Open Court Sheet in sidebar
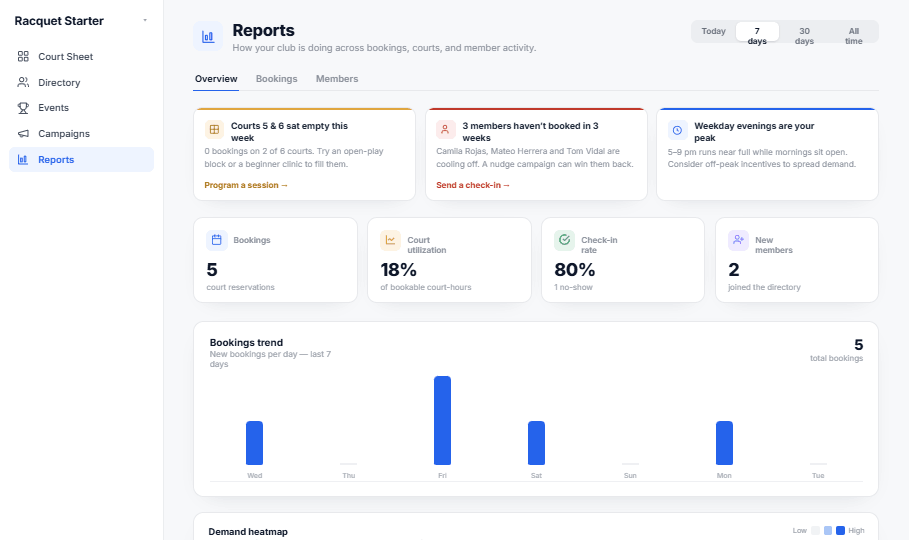Viewport: 909px width, 540px height. point(81,56)
